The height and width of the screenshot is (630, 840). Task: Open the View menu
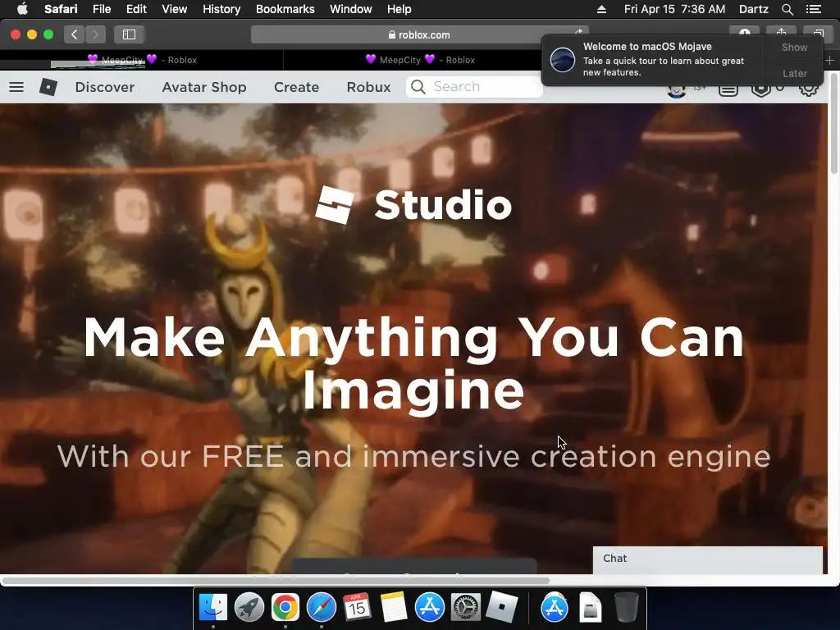(x=175, y=9)
